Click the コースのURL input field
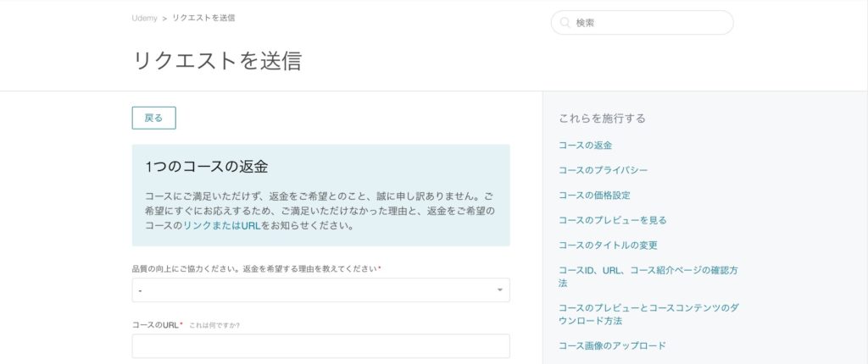868x364 pixels. 320,345
